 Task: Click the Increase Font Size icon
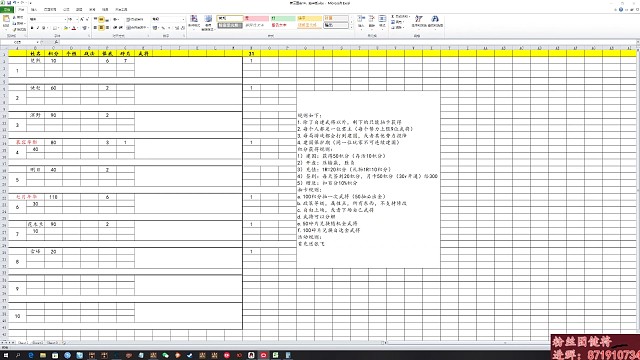82,19
